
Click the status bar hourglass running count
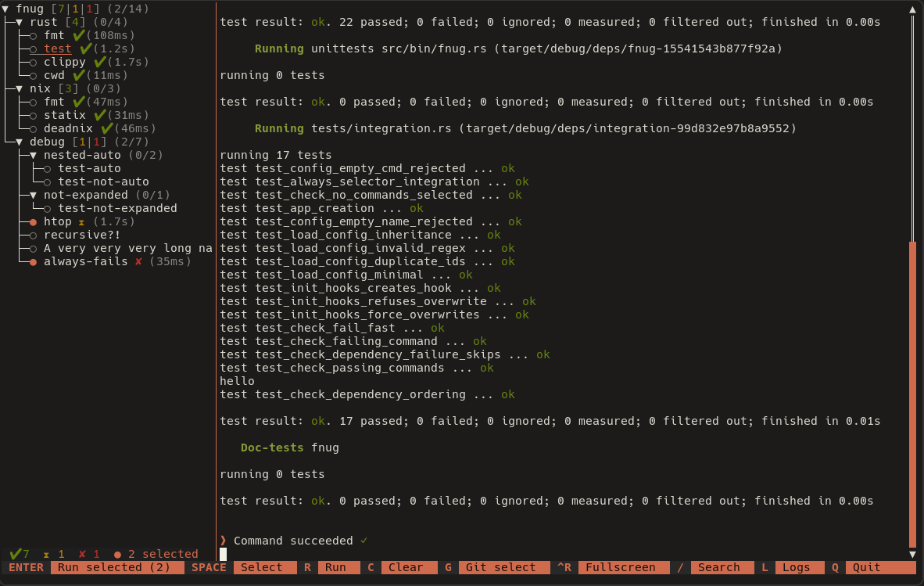pos(54,554)
